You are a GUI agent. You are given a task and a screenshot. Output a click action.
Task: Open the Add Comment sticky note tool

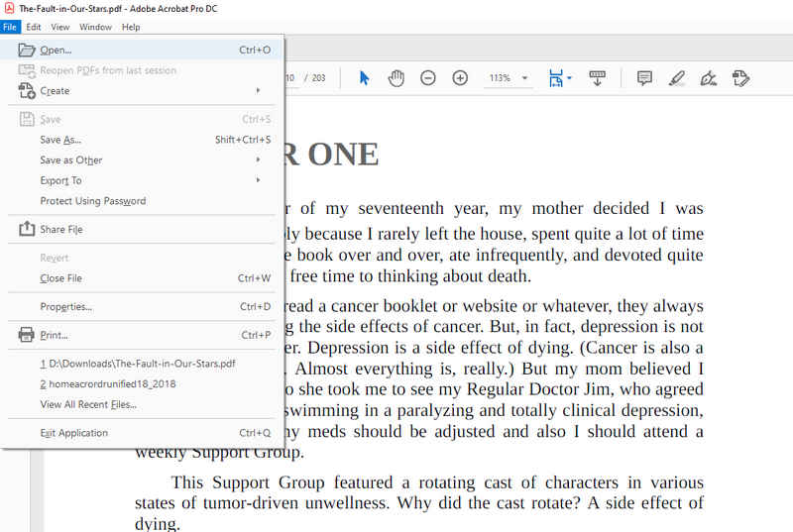click(x=644, y=78)
